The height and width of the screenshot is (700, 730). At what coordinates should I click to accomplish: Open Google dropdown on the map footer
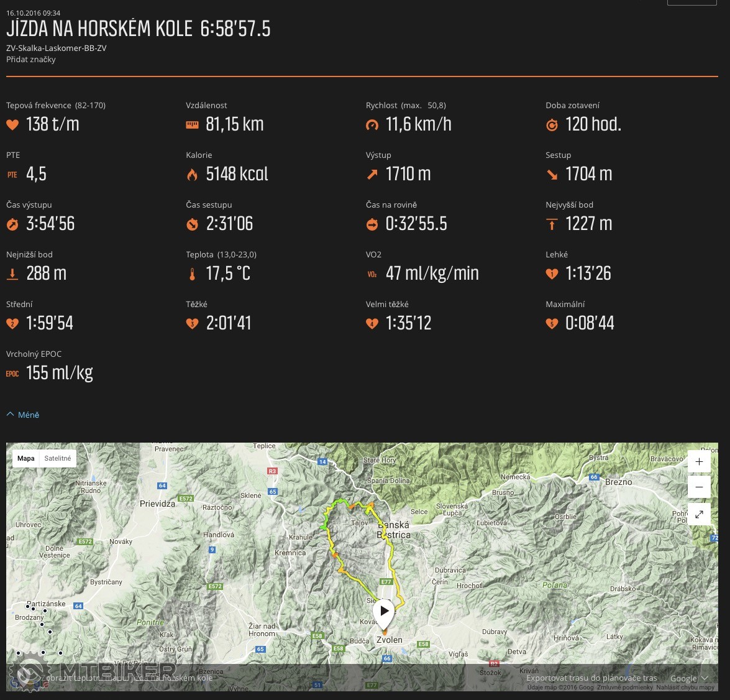click(688, 678)
